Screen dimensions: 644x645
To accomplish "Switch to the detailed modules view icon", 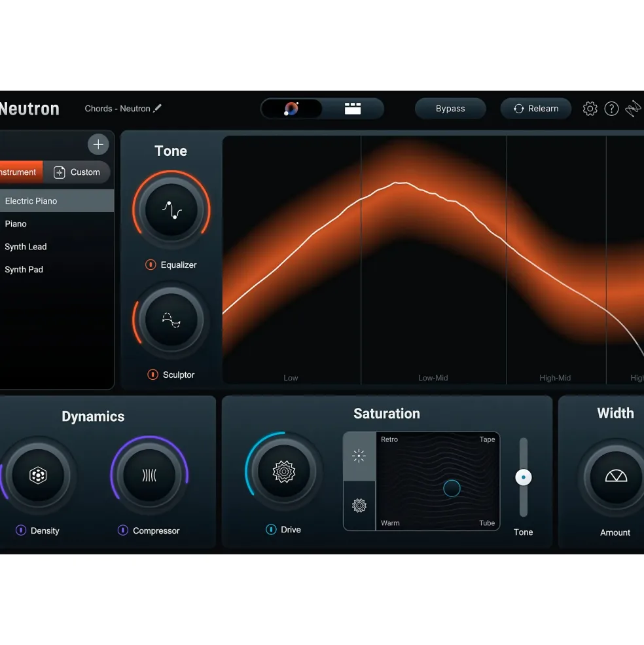I will click(x=352, y=109).
